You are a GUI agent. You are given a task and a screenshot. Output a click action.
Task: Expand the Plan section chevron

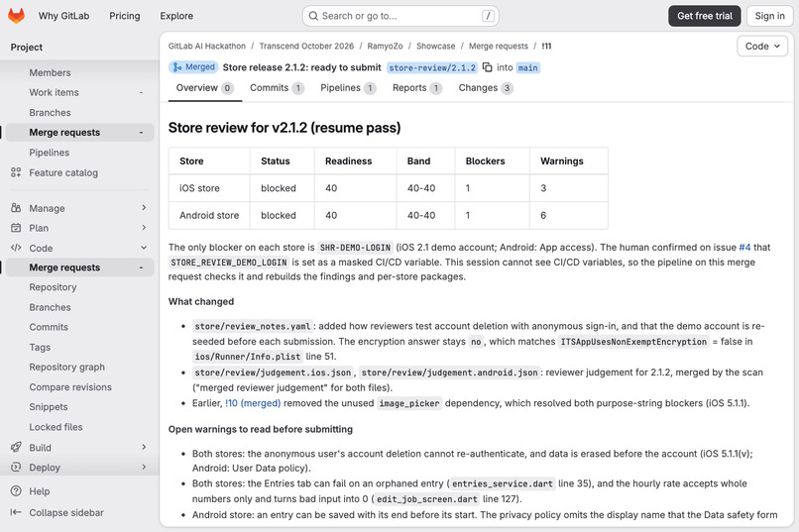coord(144,228)
